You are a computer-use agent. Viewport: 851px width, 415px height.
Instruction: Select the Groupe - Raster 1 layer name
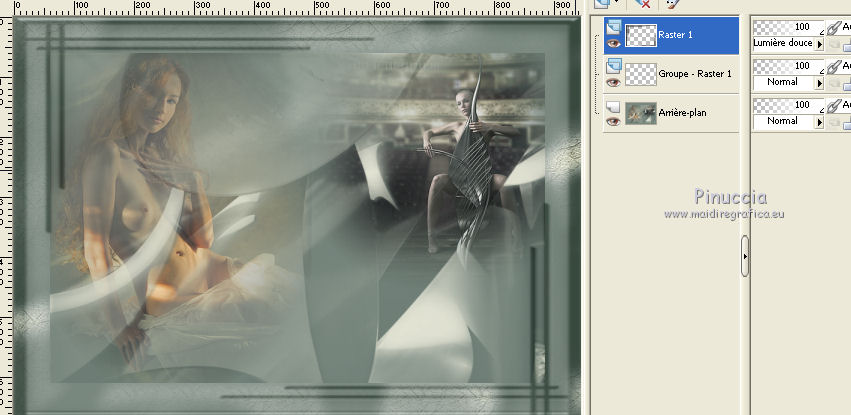(695, 74)
